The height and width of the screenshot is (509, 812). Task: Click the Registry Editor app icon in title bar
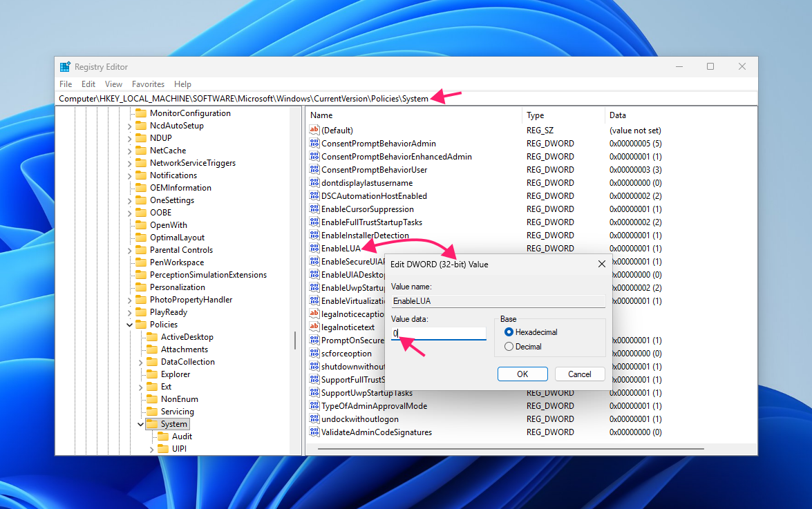65,67
